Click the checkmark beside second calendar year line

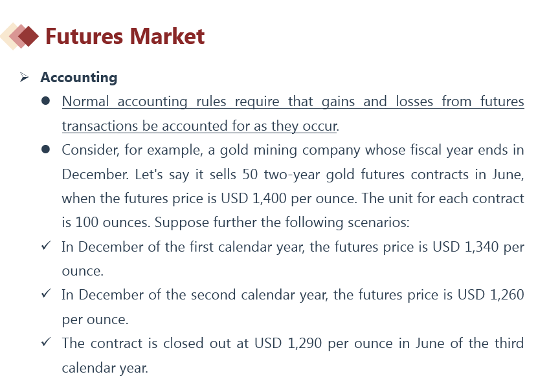[45, 294]
